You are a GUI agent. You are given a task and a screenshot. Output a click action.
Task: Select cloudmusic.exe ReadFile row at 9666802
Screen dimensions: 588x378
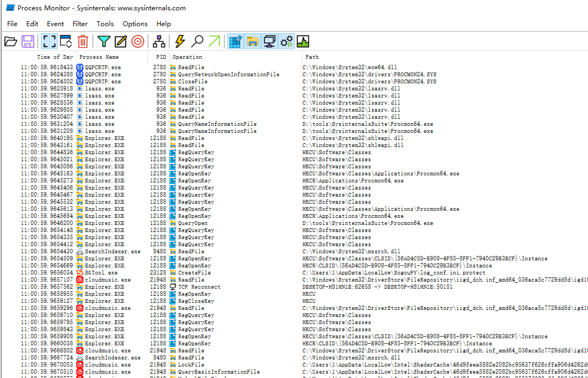(x=295, y=351)
